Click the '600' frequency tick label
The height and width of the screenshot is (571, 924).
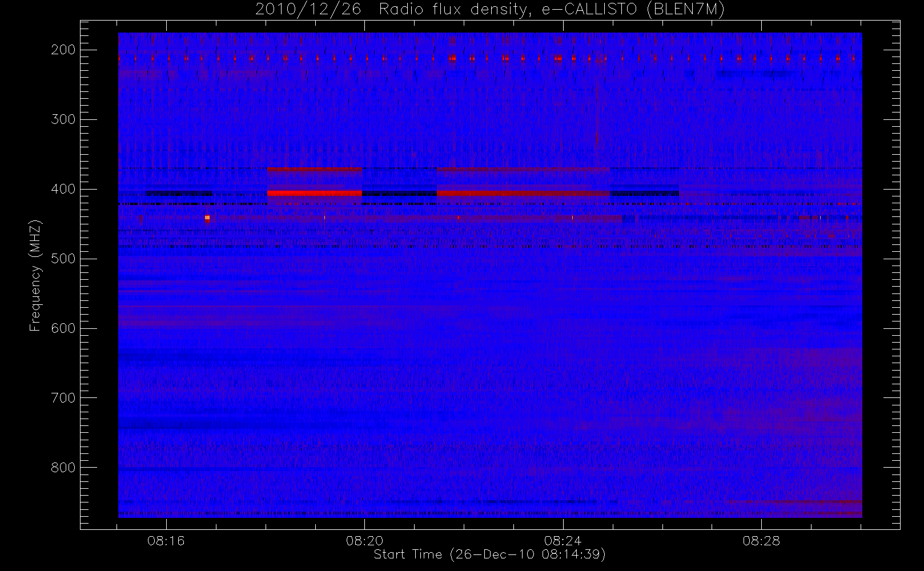(63, 328)
